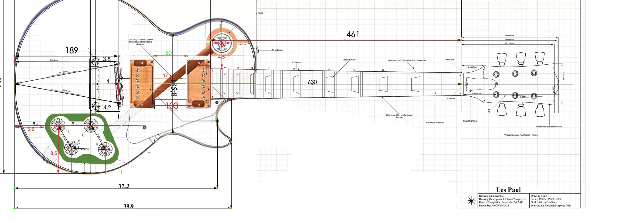Click the '189' dimension label
Viewport: 644px width, 222px height.
click(x=72, y=50)
